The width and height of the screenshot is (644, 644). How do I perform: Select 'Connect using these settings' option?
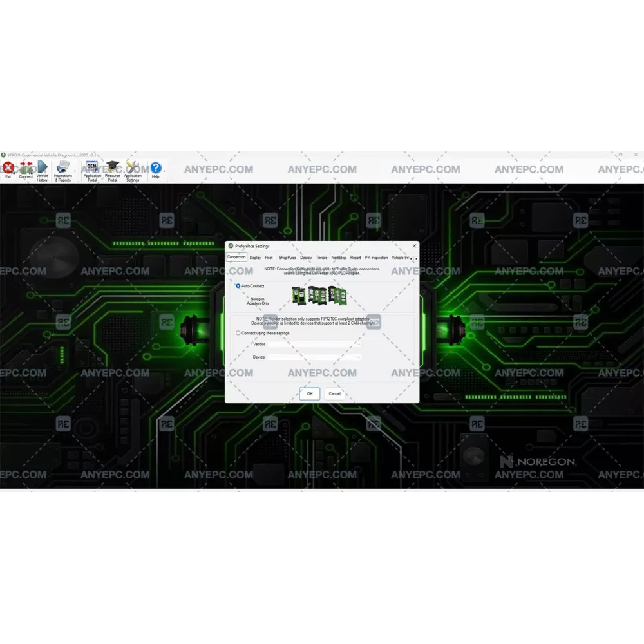pos(238,333)
